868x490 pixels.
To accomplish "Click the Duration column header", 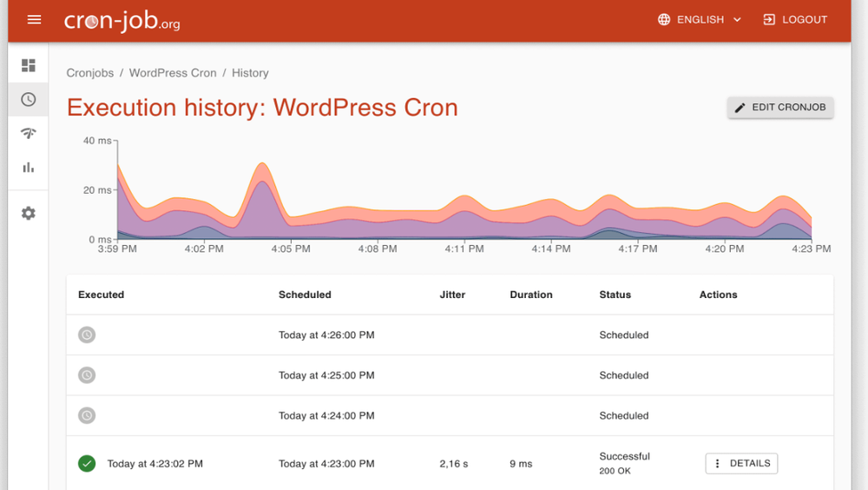I will (x=531, y=295).
